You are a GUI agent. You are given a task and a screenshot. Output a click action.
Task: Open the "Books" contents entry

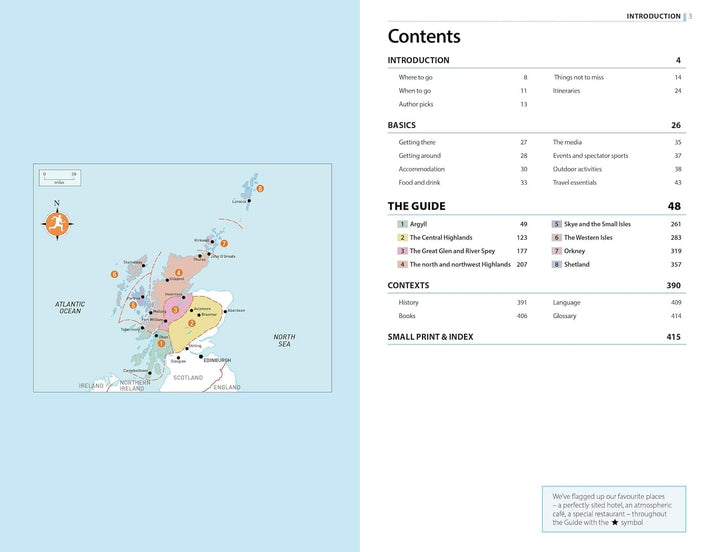click(x=407, y=316)
